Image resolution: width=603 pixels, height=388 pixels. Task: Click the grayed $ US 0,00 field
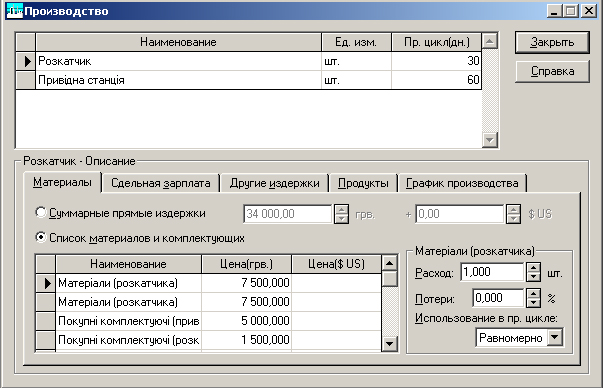pos(460,214)
